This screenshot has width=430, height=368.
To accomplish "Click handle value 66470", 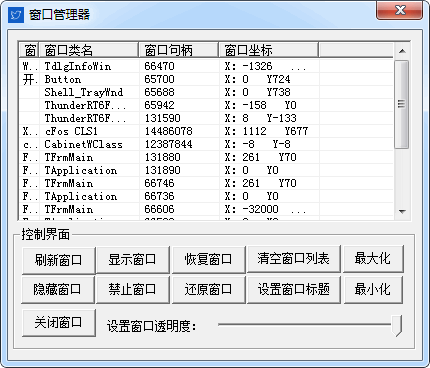I will pyautogui.click(x=159, y=66).
